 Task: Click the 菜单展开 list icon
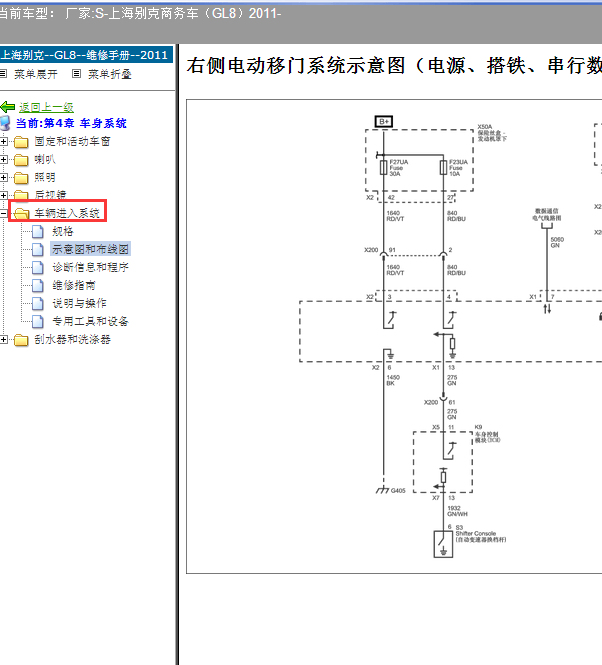coord(3,74)
